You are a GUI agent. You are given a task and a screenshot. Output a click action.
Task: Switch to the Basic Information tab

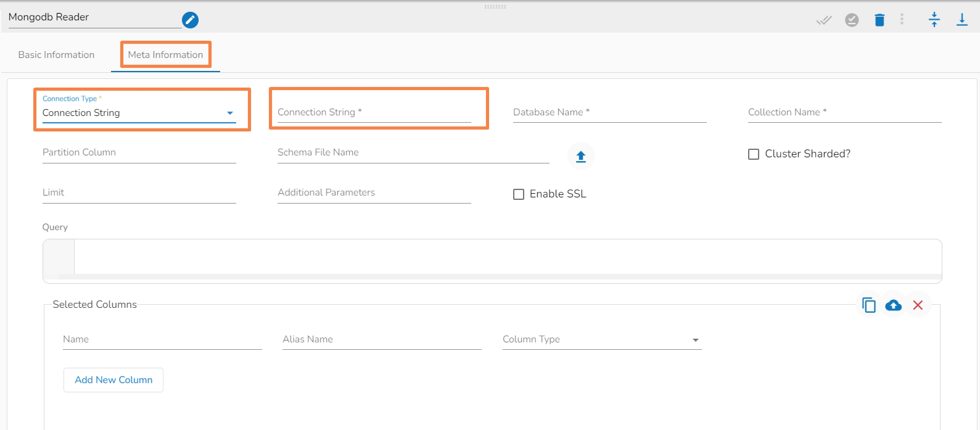[56, 55]
